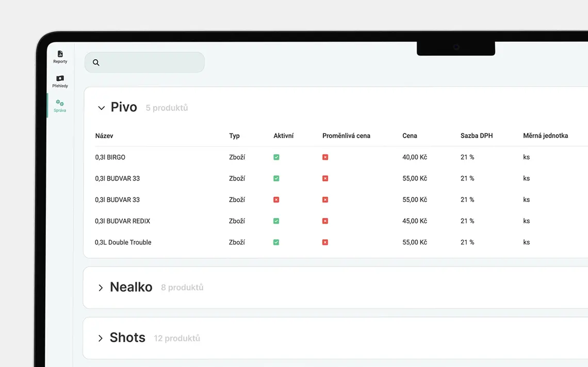Click the magnifier search icon
The image size is (588, 367).
coord(96,63)
